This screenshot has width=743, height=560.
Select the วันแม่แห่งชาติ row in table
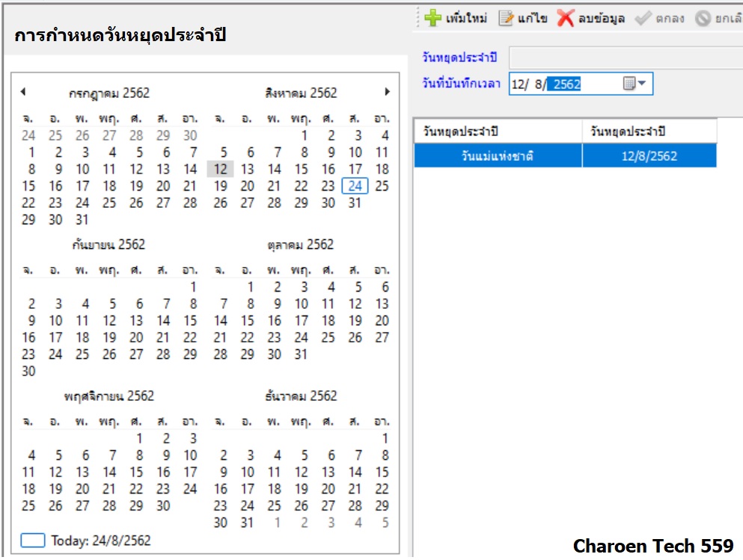click(498, 156)
